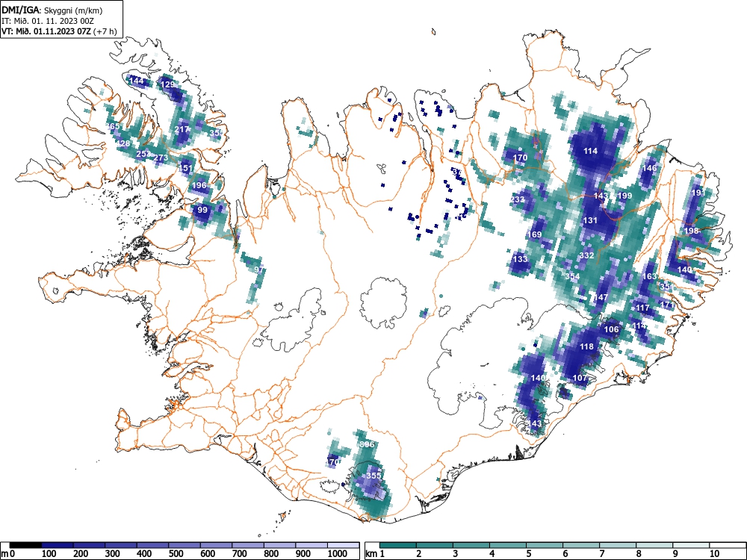Click the teal swatch between 5 and 6 km

click(x=545, y=545)
